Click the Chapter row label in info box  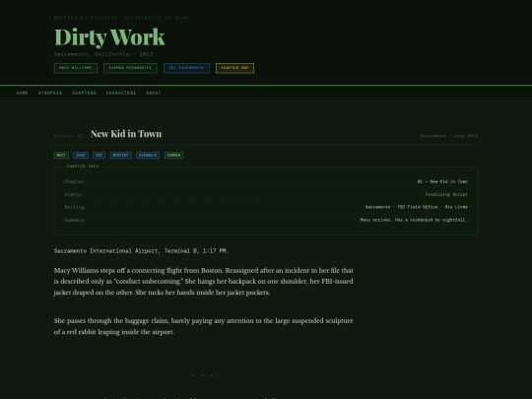(74, 181)
